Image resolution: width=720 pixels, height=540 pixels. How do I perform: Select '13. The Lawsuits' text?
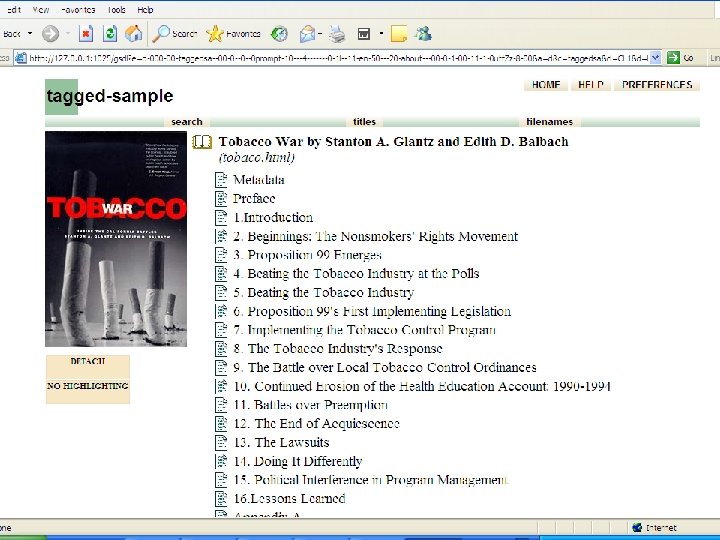[281, 442]
